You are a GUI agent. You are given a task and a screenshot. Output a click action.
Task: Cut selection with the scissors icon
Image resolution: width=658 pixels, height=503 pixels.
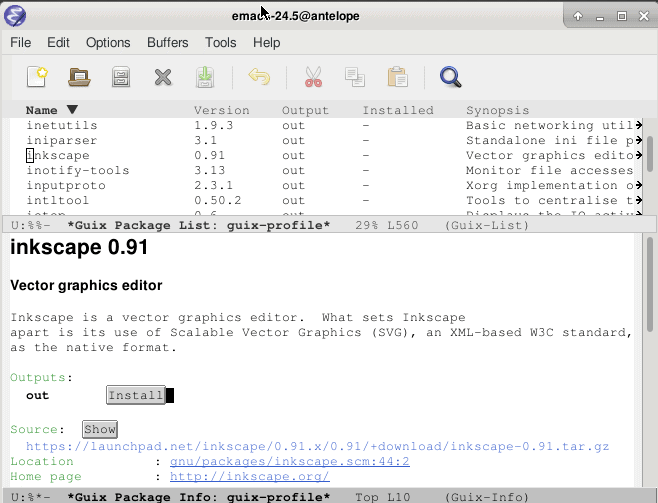pos(313,77)
